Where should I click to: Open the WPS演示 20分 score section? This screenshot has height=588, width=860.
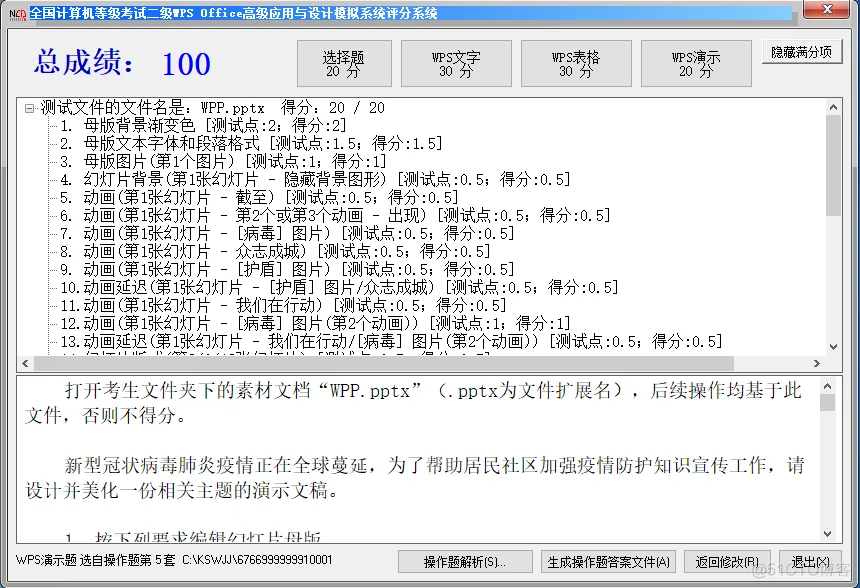click(x=696, y=64)
